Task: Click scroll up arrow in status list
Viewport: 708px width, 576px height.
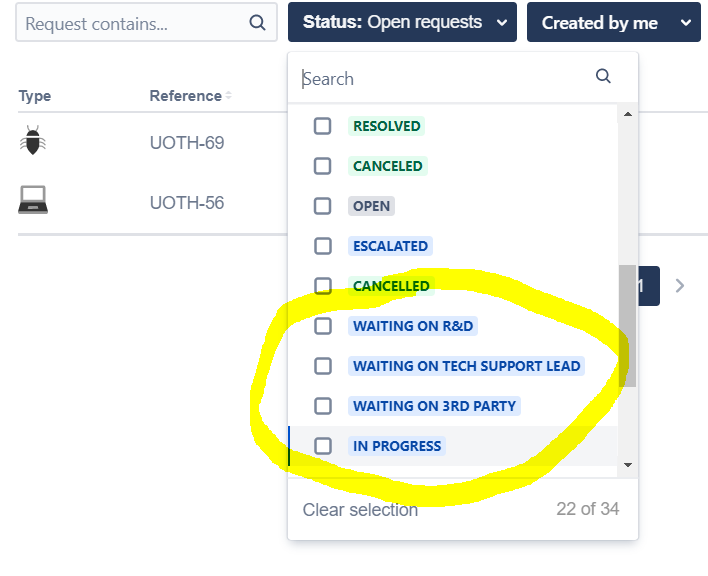Action: tap(628, 114)
